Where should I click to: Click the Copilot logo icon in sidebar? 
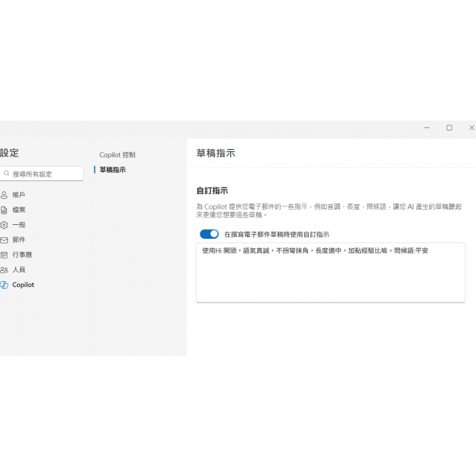4,285
